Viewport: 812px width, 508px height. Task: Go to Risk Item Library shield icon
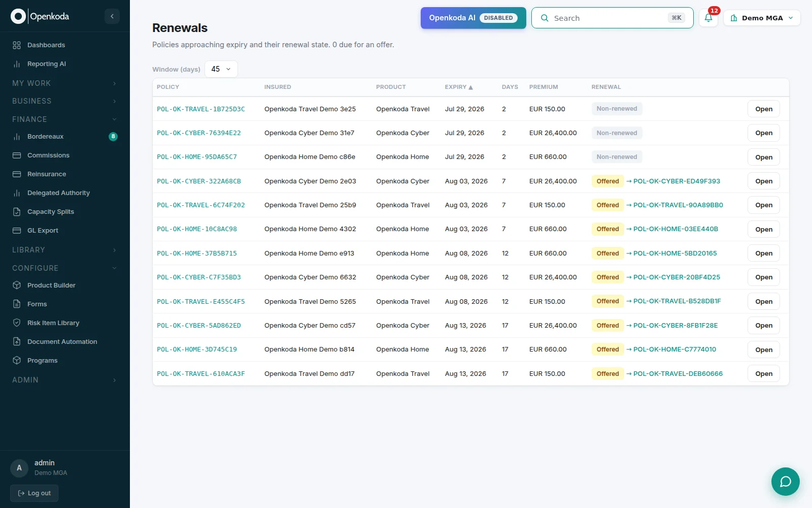click(17, 323)
